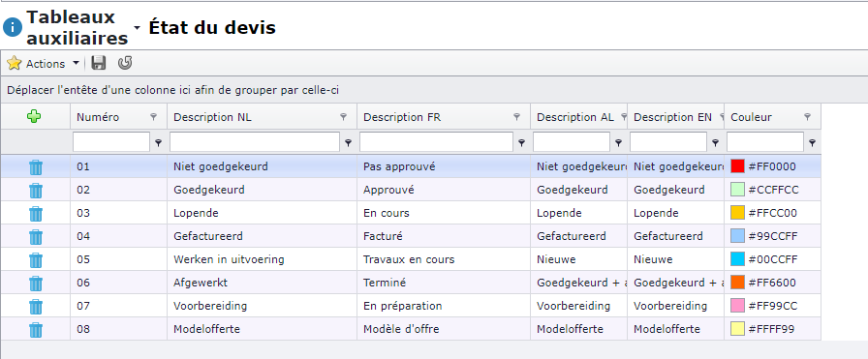Delete row 05 Werken in uitvoering
The image size is (868, 359).
click(36, 260)
